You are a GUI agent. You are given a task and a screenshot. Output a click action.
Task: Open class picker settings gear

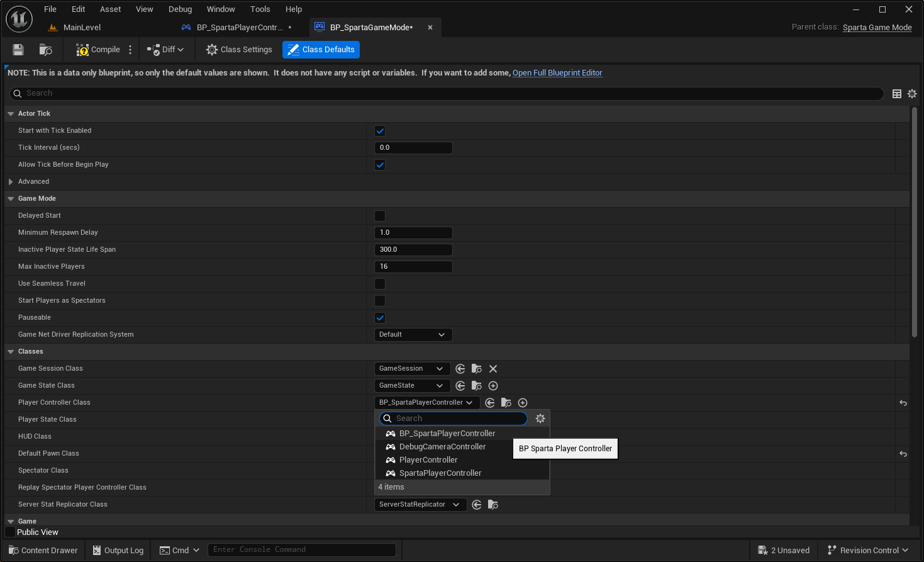click(540, 419)
